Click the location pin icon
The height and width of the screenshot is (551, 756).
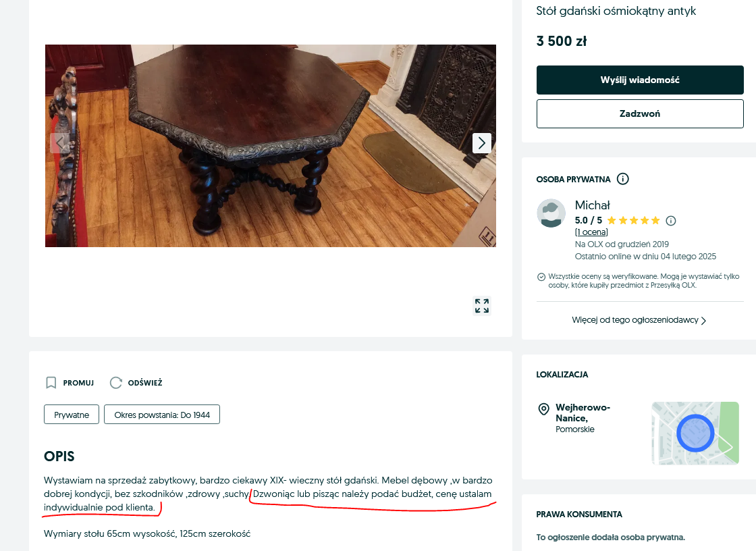point(543,410)
